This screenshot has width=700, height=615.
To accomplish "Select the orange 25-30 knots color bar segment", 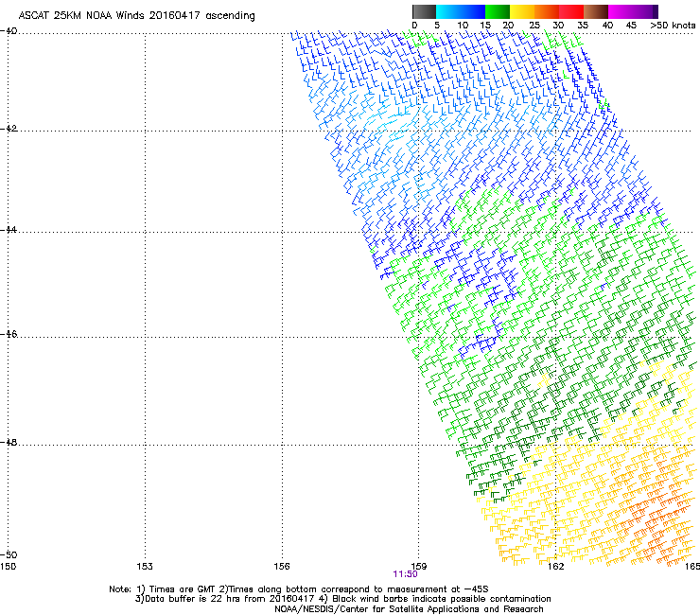I will point(547,11).
